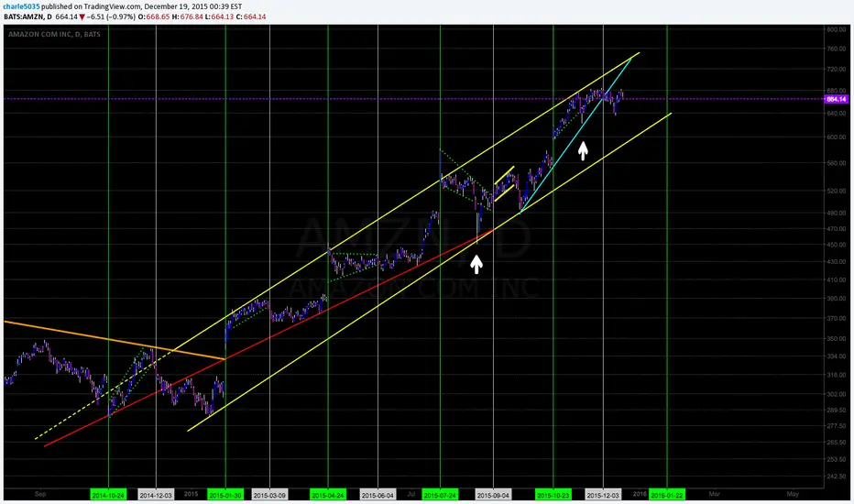Image resolution: width=854 pixels, height=504 pixels.
Task: Select the 2015-09-04 date marker
Action: (x=493, y=495)
